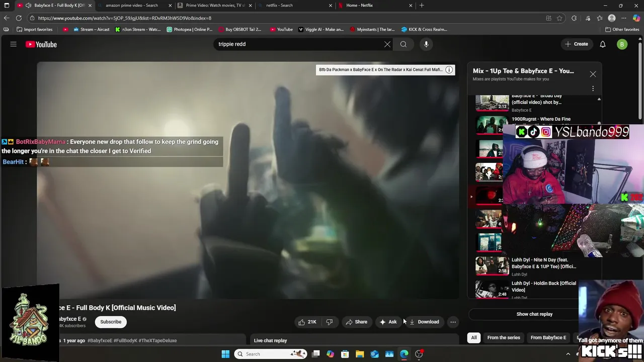The width and height of the screenshot is (644, 362).
Task: Switch to the netflix Search tab
Action: (294, 6)
